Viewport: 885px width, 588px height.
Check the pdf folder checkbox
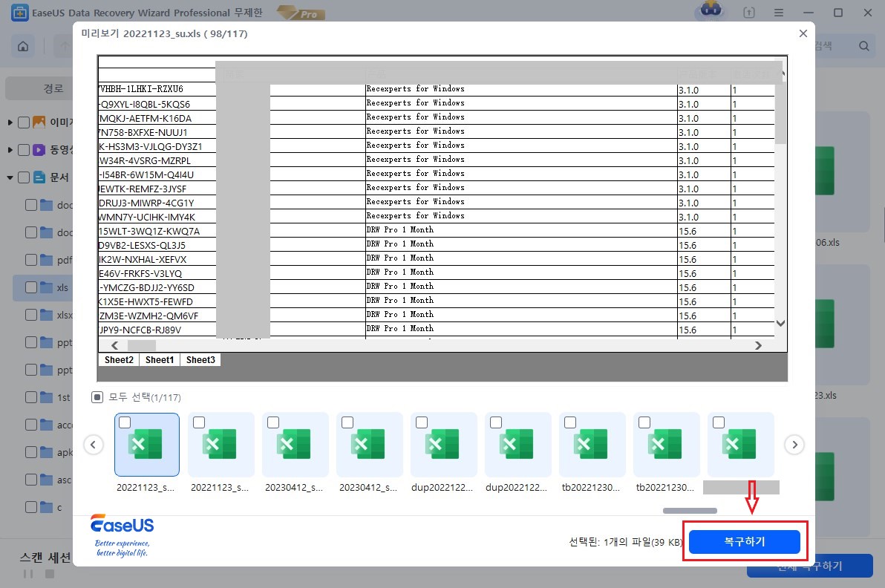coord(31,260)
